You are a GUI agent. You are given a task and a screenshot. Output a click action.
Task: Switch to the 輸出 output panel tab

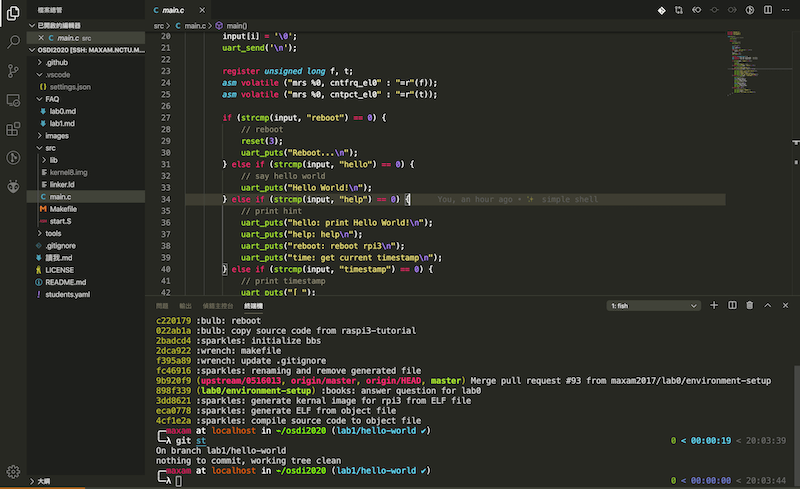pyautogui.click(x=185, y=305)
